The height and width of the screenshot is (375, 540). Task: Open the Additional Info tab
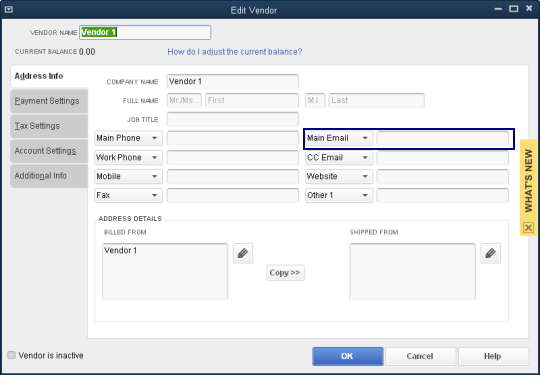[49, 176]
